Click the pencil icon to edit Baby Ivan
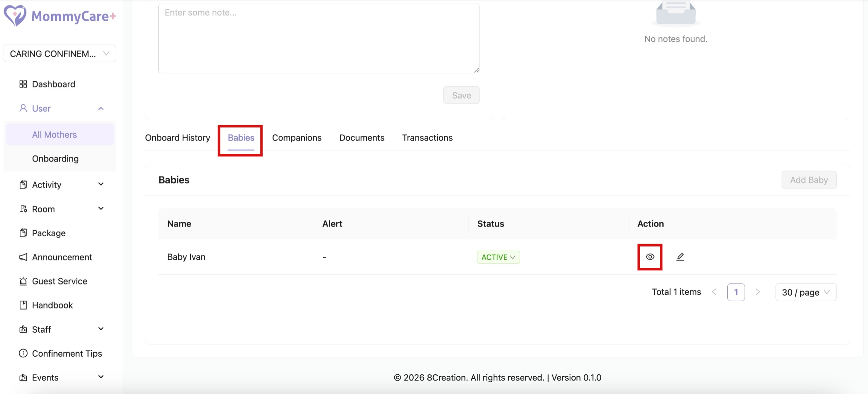The height and width of the screenshot is (394, 868). [680, 257]
